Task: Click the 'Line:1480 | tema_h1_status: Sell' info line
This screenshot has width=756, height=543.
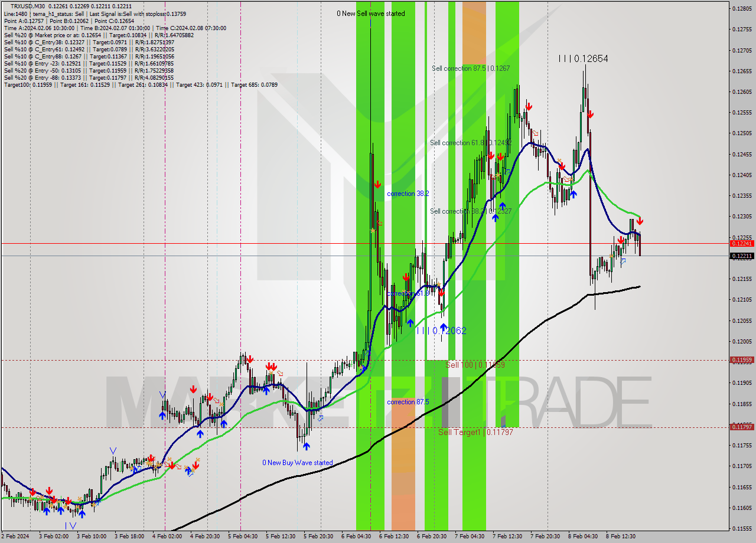Action: (x=94, y=14)
